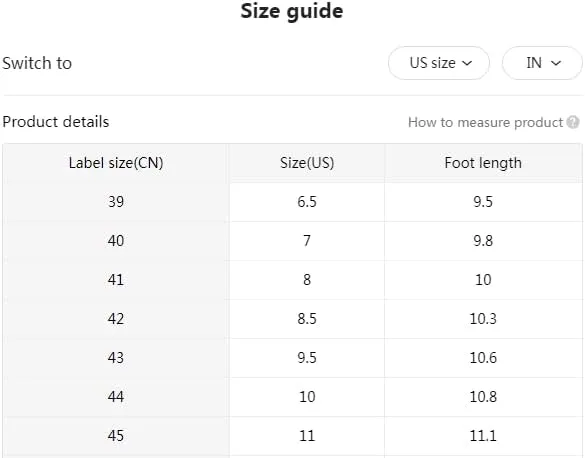Click the chevron beside IN

click(x=556, y=63)
